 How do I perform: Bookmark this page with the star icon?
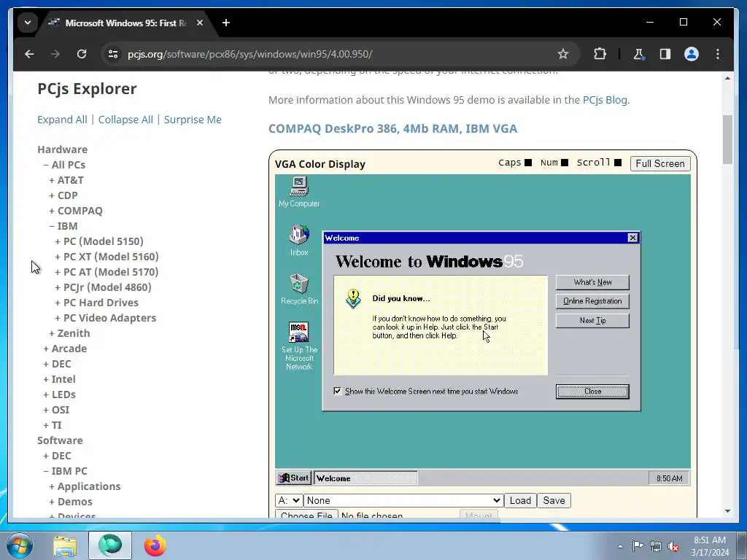point(563,54)
